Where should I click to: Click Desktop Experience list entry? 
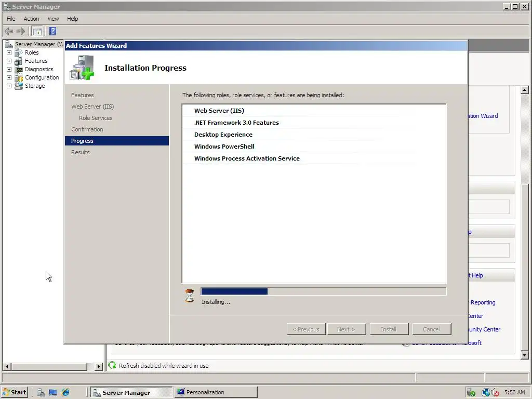(223, 135)
